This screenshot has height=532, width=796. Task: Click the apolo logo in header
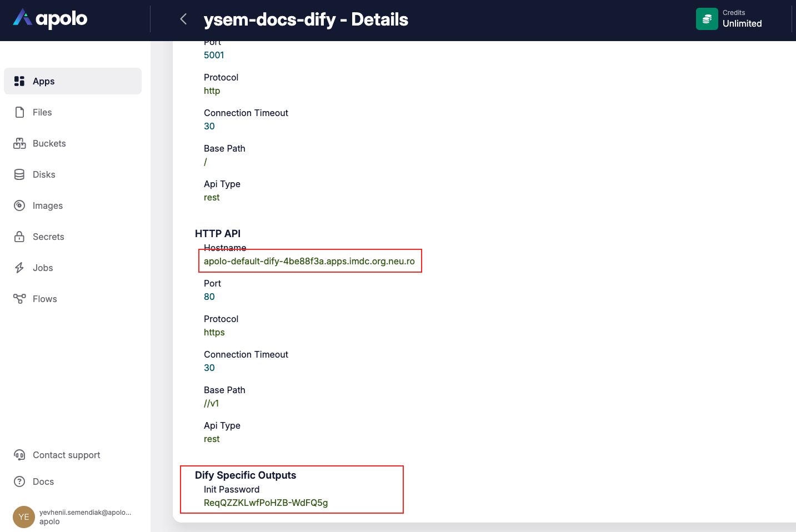[x=51, y=18]
